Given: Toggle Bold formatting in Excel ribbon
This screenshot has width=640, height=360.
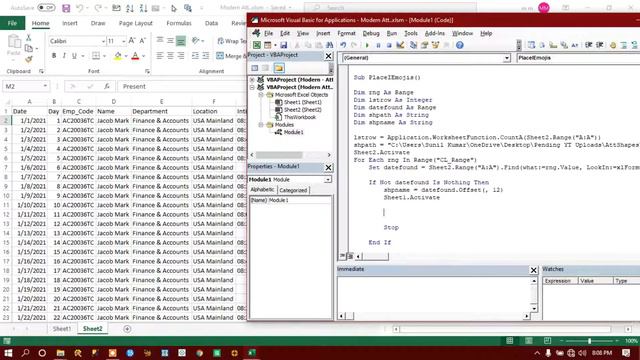Looking at the screenshot, I should tap(54, 56).
